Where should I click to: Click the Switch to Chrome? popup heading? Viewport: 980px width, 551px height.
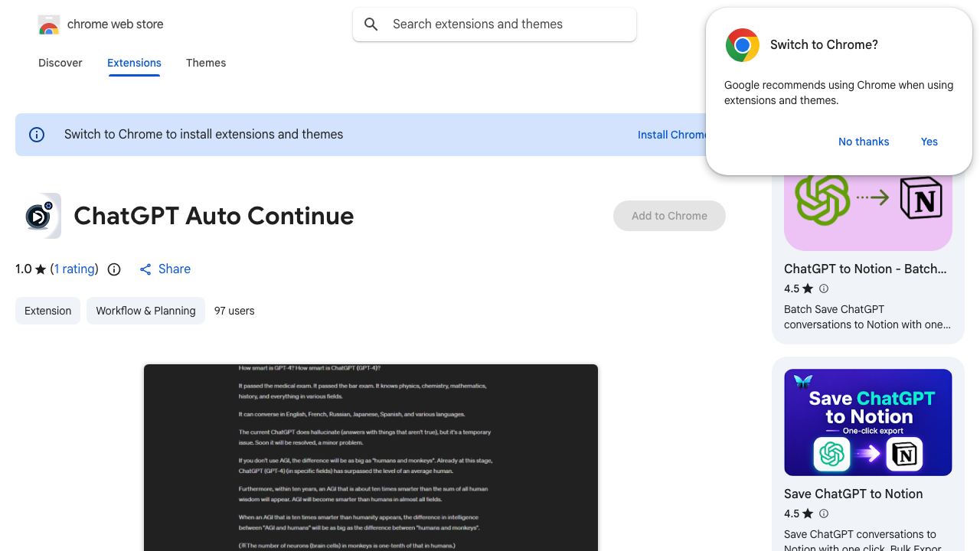(x=824, y=45)
